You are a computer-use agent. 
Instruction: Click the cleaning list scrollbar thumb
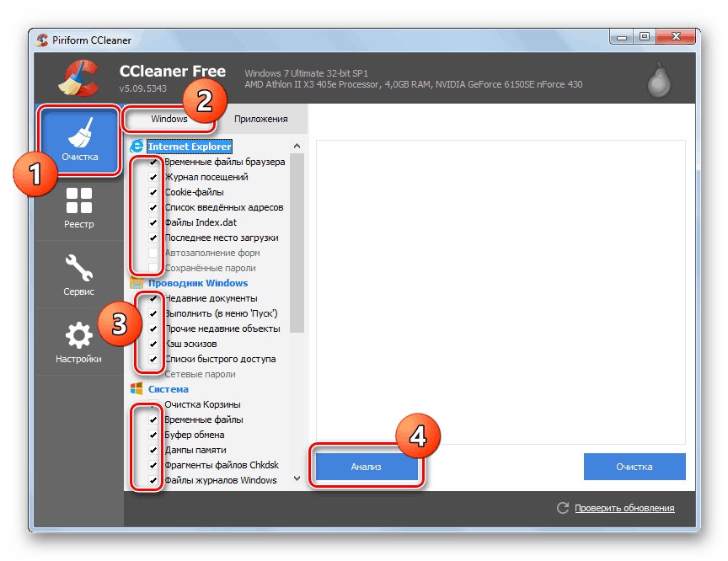pyautogui.click(x=297, y=243)
